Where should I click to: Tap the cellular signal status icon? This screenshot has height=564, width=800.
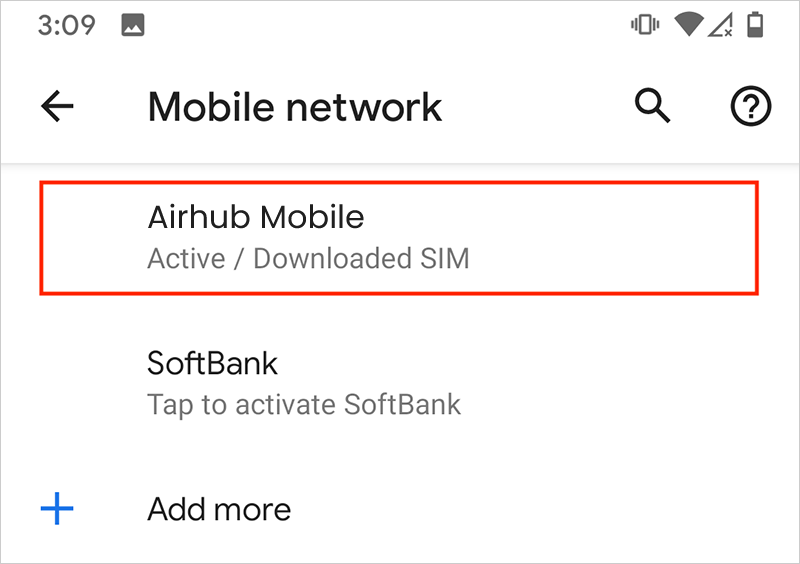tap(720, 26)
